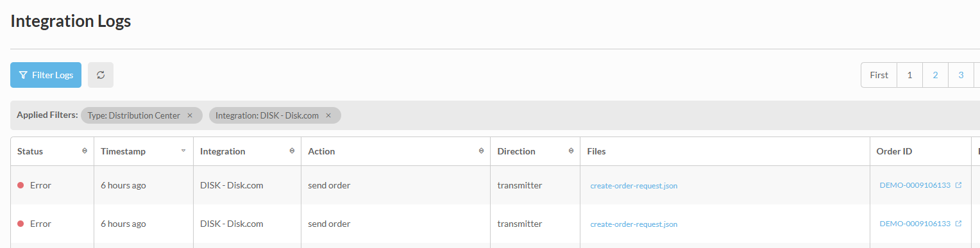Open the Filter Logs button

tap(46, 75)
